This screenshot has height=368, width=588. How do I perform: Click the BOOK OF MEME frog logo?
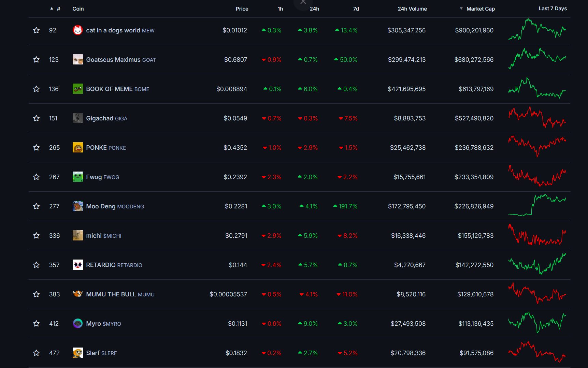click(x=78, y=89)
